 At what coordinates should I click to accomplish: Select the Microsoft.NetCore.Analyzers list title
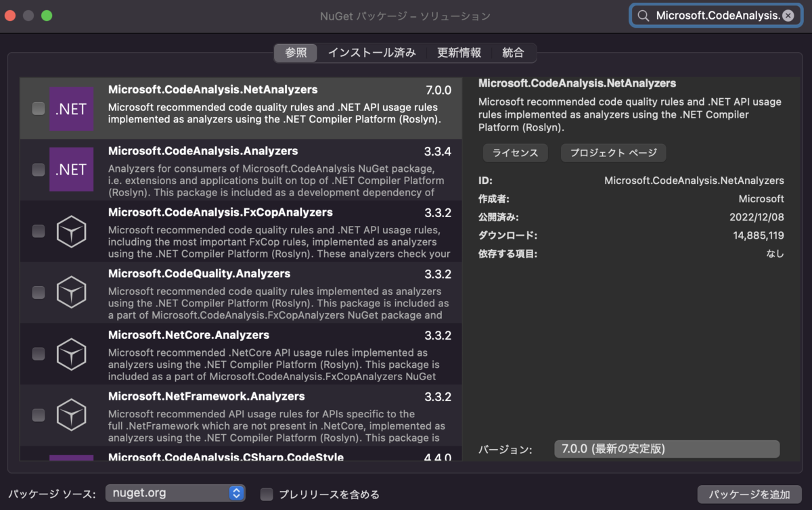[189, 335]
